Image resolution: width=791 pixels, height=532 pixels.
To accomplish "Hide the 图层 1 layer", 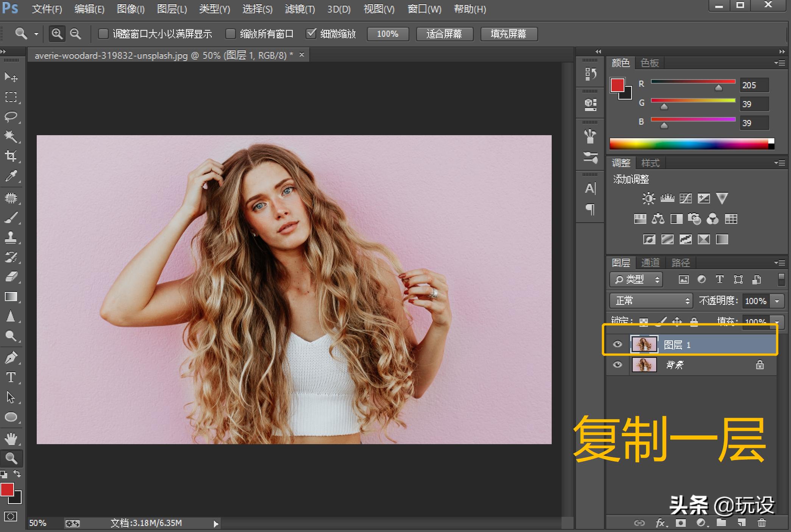I will 618,344.
